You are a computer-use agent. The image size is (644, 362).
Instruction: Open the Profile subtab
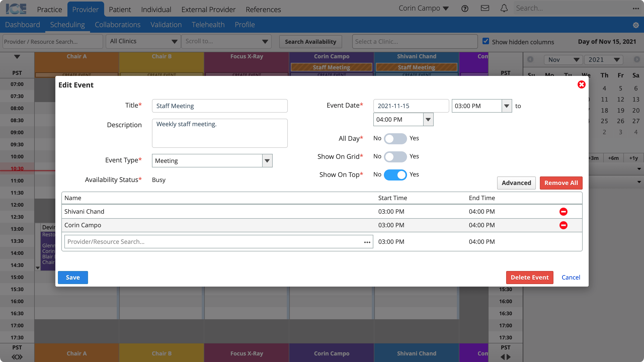[245, 25]
